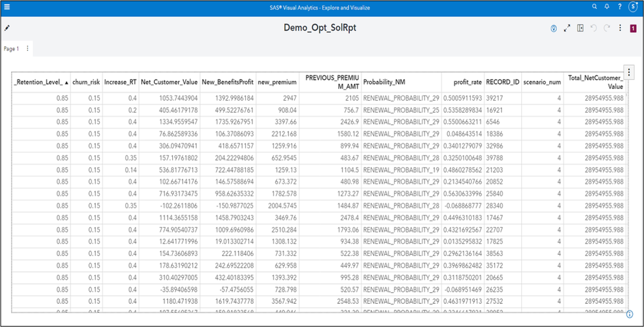Click the new_premium value 908.04
The height and width of the screenshot is (327, 644).
tap(277, 110)
